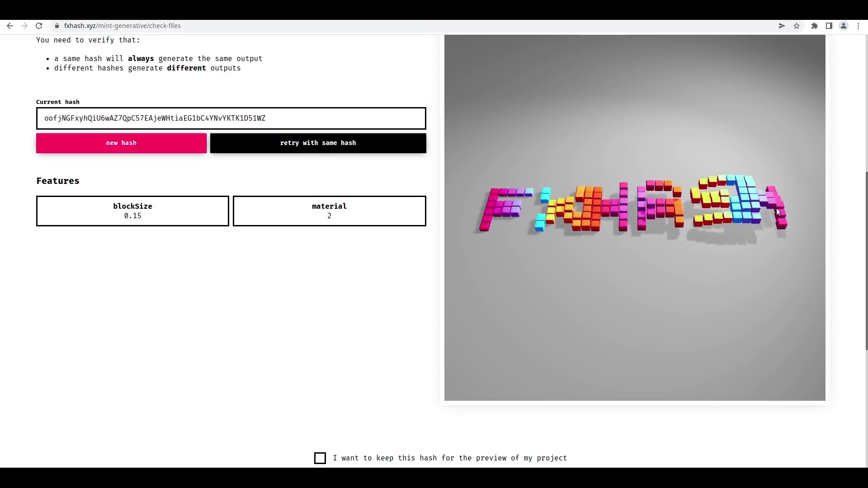Image resolution: width=868 pixels, height=488 pixels.
Task: View site info via the lock icon
Action: 57,26
